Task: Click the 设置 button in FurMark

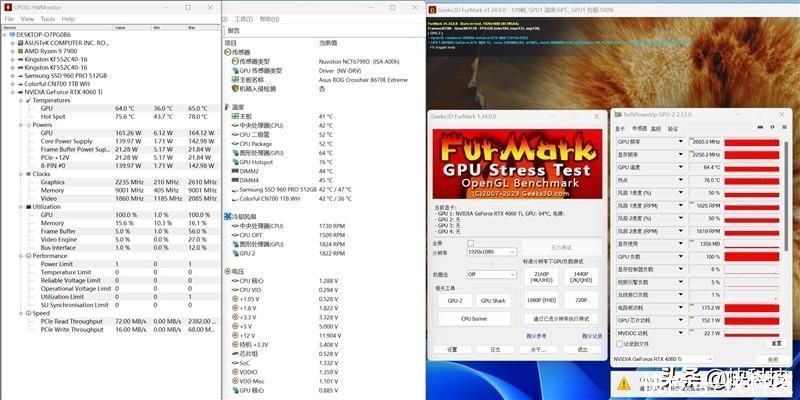Action: click(452, 349)
